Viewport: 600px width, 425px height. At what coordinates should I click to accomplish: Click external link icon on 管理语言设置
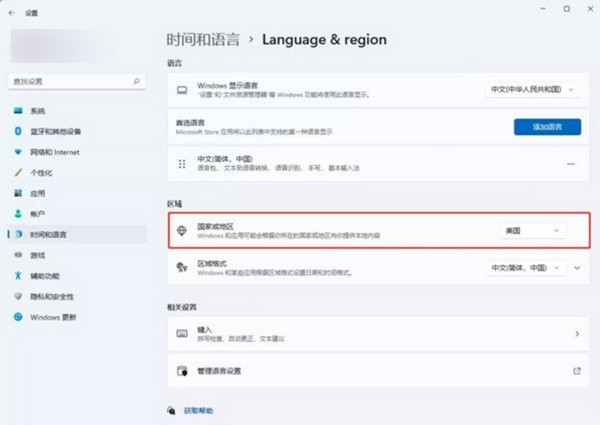577,371
